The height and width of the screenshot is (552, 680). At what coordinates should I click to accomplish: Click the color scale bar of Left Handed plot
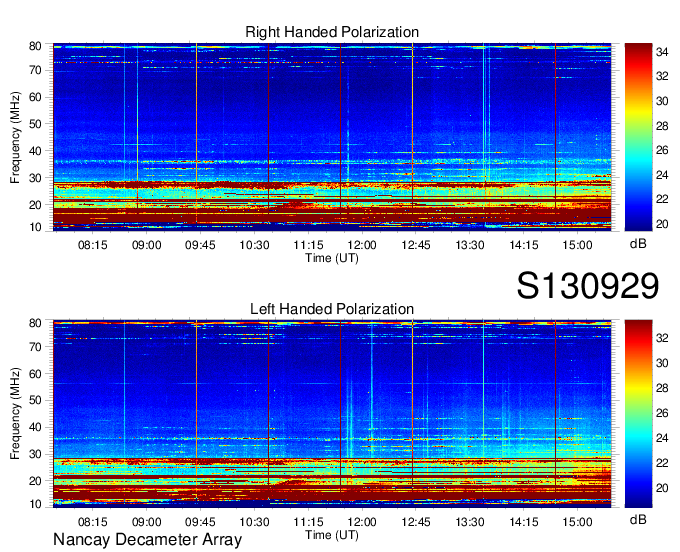(x=638, y=414)
